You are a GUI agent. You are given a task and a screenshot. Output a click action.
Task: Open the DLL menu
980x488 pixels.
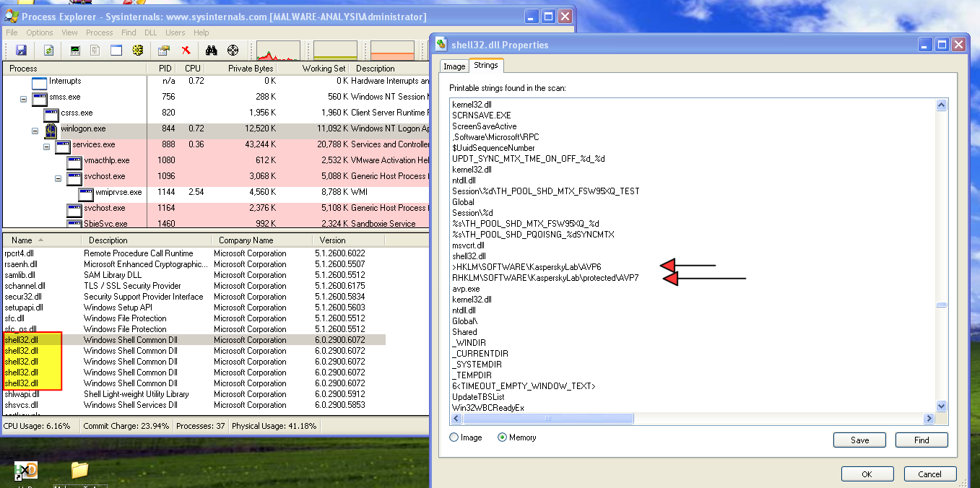pyautogui.click(x=150, y=32)
